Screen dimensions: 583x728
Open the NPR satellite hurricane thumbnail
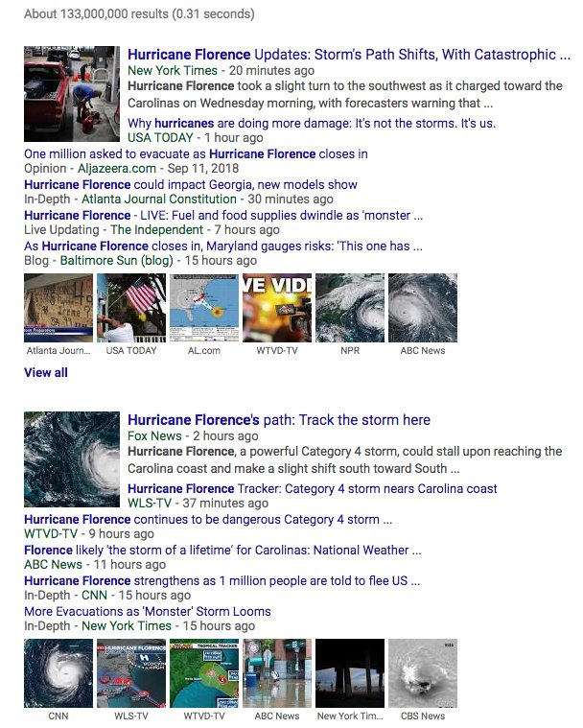(350, 308)
